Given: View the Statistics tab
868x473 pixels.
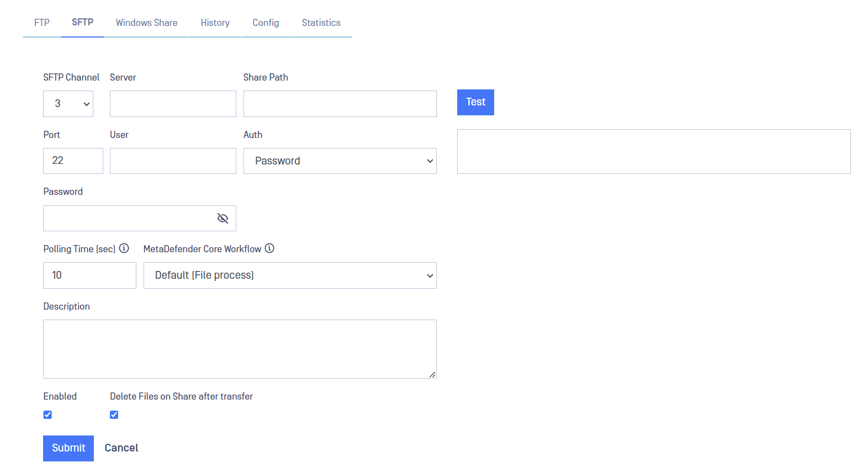Looking at the screenshot, I should pos(321,23).
